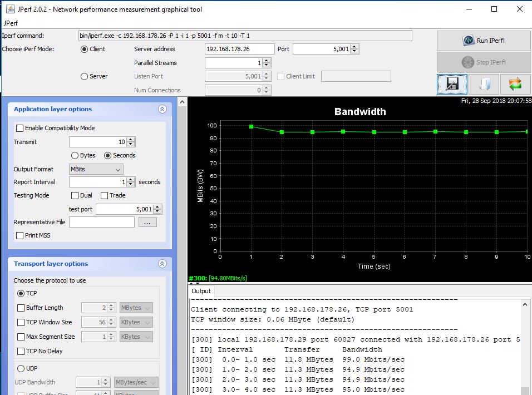Open the TCP Window Size KBytes dropdown
This screenshot has width=532, height=395.
coord(136,323)
